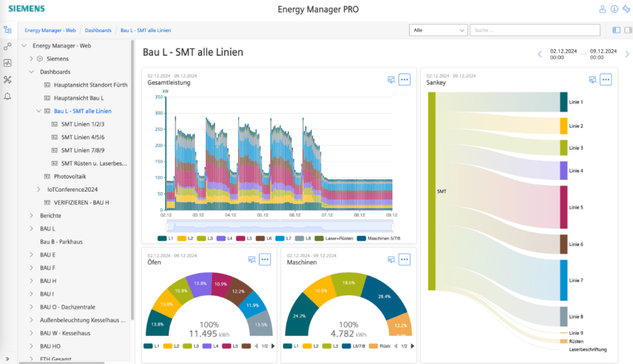Image resolution: width=633 pixels, height=364 pixels.
Task: Show previous Maschinen legend page
Action: [x=396, y=346]
